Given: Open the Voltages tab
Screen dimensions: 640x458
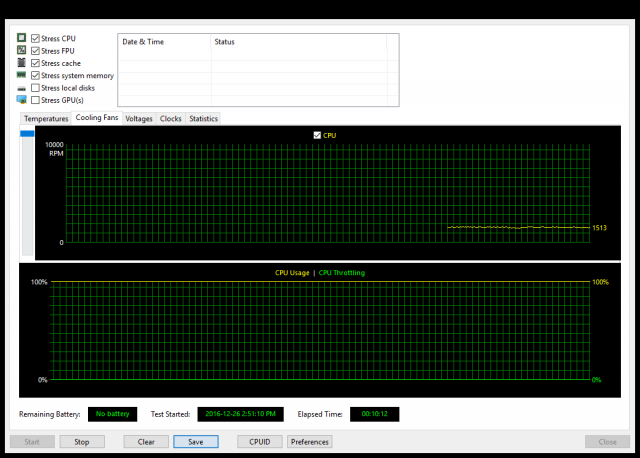Looking at the screenshot, I should tap(139, 119).
